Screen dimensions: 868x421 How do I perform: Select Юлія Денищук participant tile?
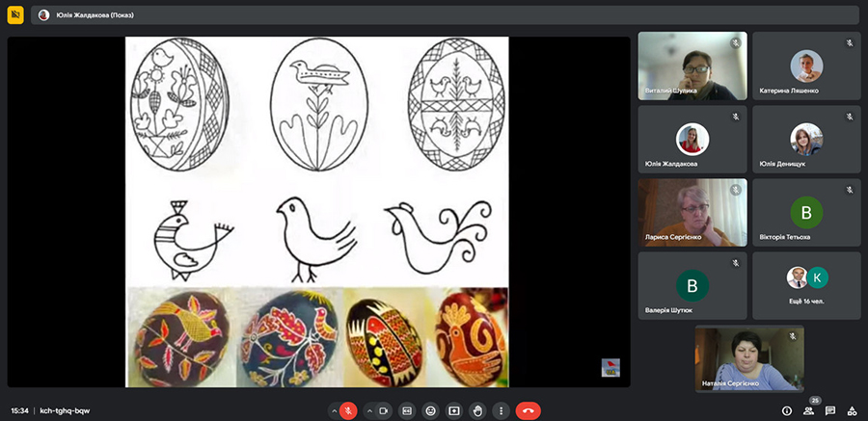point(806,139)
